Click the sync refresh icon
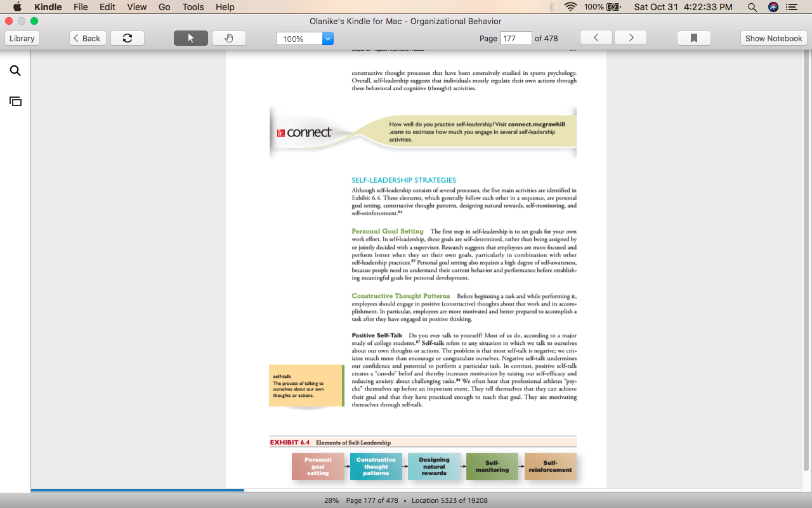 [128, 38]
